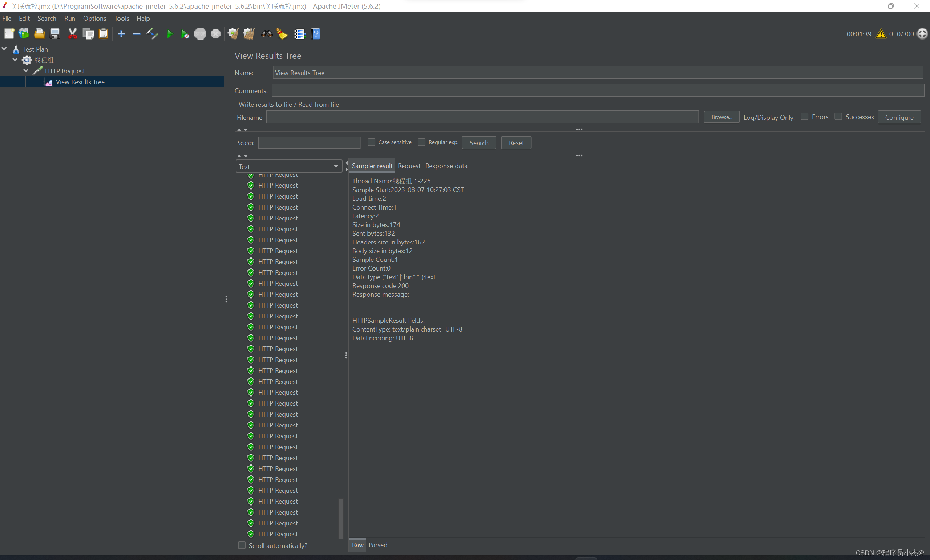
Task: Click the collapse arrows above Search field
Action: 242,130
